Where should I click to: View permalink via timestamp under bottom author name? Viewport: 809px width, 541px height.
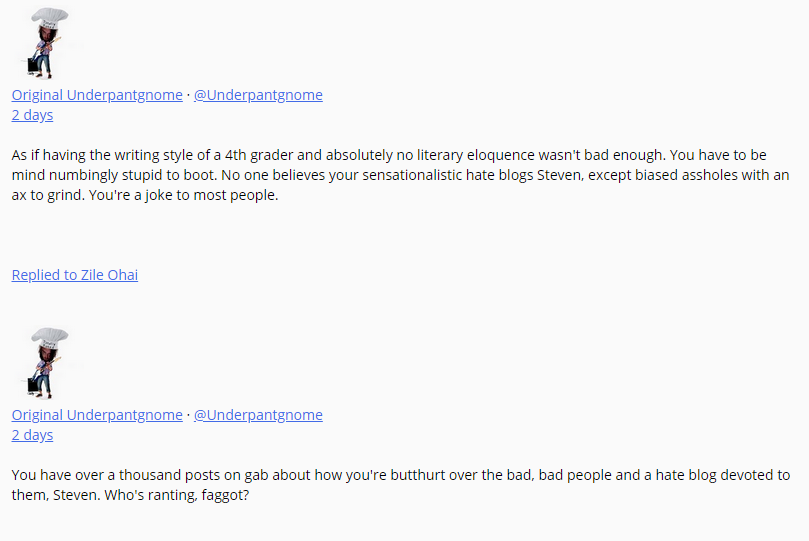tap(32, 435)
